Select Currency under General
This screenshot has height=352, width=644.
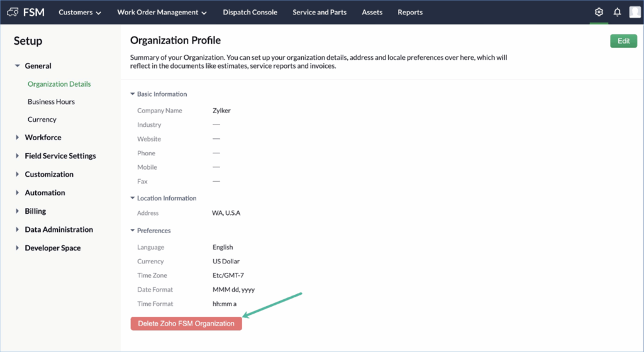[x=42, y=119]
